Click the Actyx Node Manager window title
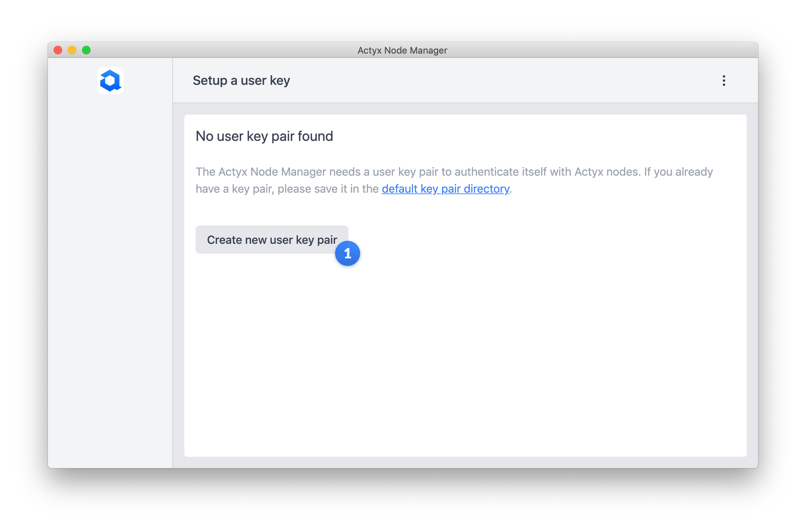806x532 pixels. point(402,50)
